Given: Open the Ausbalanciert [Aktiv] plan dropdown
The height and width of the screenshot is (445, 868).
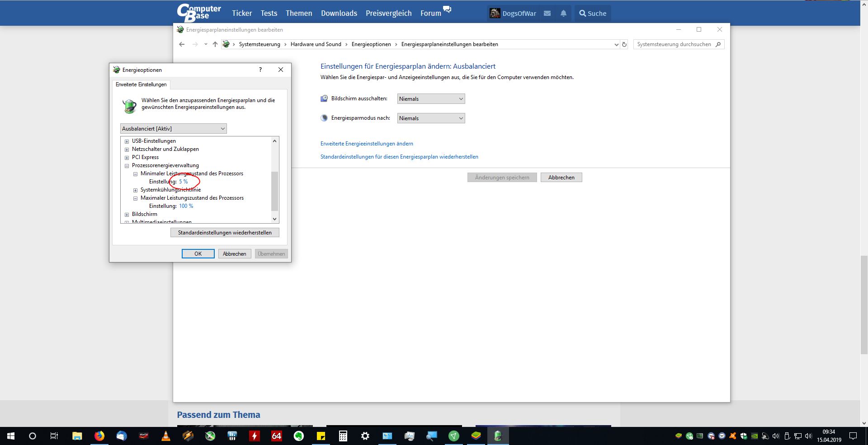Looking at the screenshot, I should [174, 129].
